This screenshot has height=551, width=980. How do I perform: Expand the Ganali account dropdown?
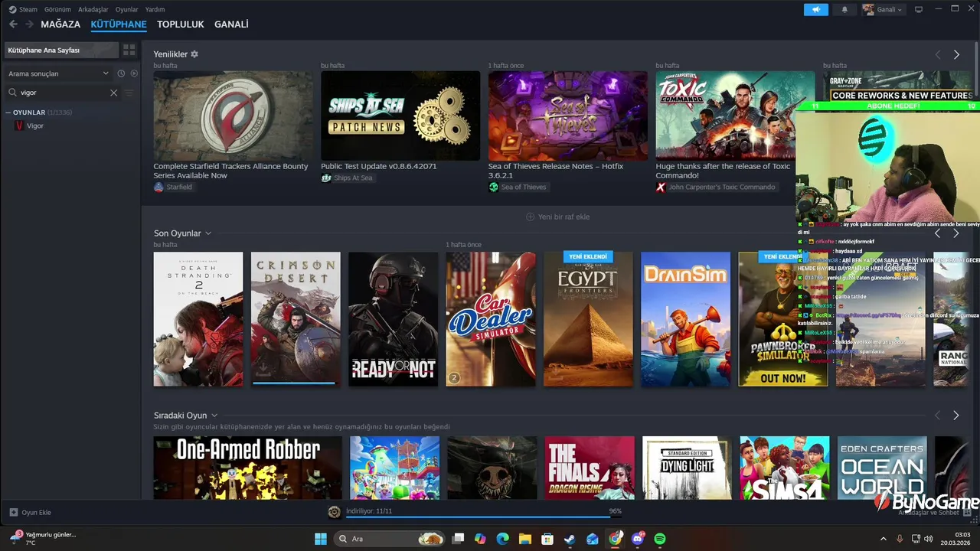(x=883, y=9)
